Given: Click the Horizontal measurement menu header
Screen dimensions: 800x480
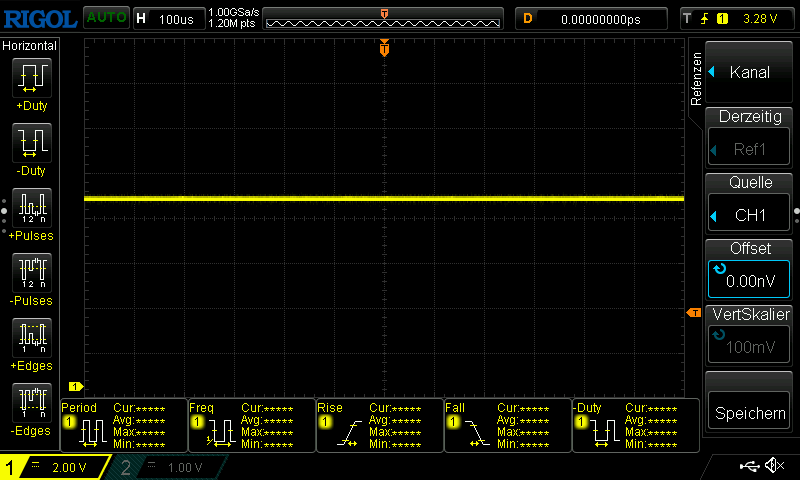Looking at the screenshot, I should [30, 46].
